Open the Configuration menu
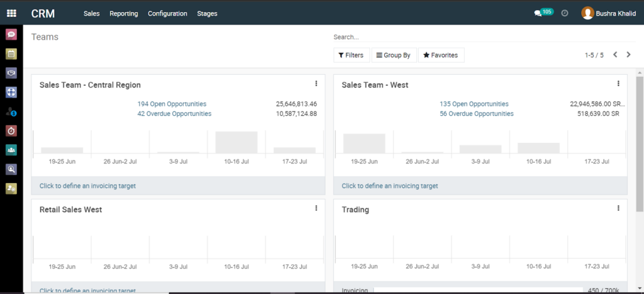Viewport: 644px width, 294px height. click(x=167, y=13)
